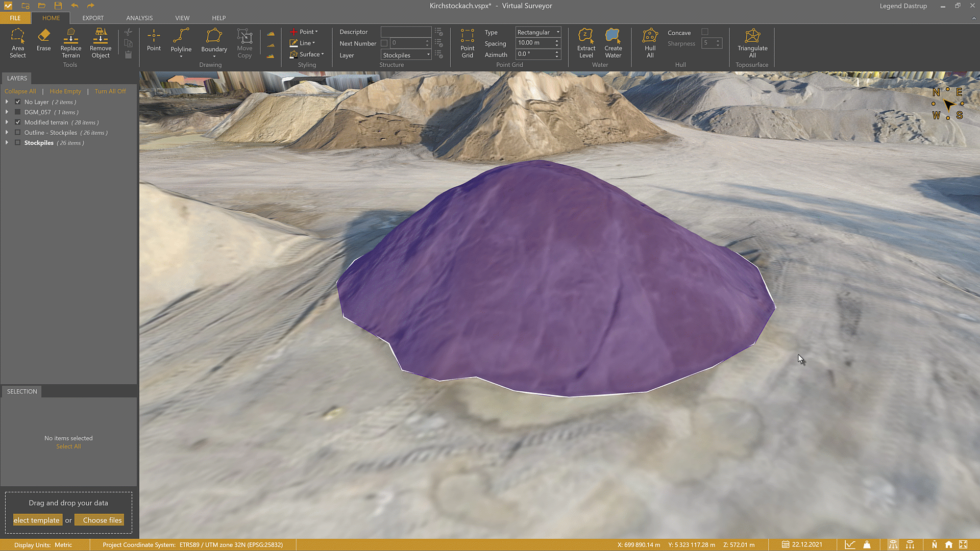Click the Choose files button
Image resolution: width=980 pixels, height=551 pixels.
coord(99,519)
